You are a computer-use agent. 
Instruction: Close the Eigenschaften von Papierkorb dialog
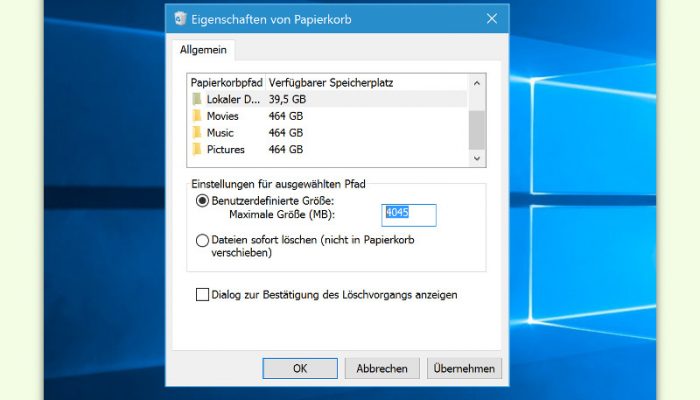coord(492,19)
